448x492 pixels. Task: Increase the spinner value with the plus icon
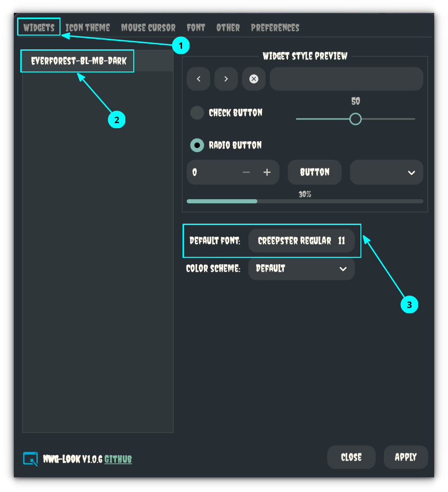267,172
